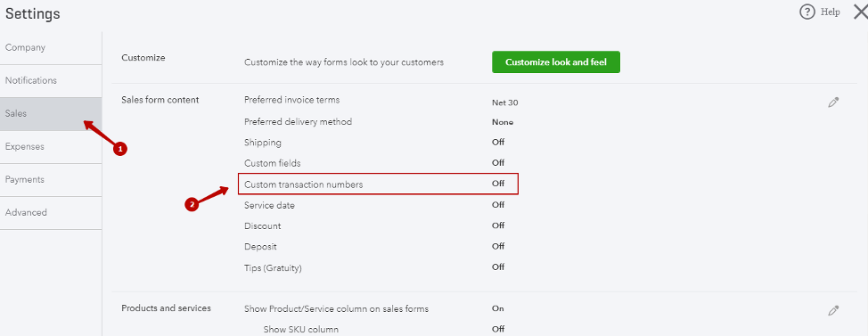Click Off value beside Custom transaction numbers
Screen dimensions: 868x336
coord(498,184)
